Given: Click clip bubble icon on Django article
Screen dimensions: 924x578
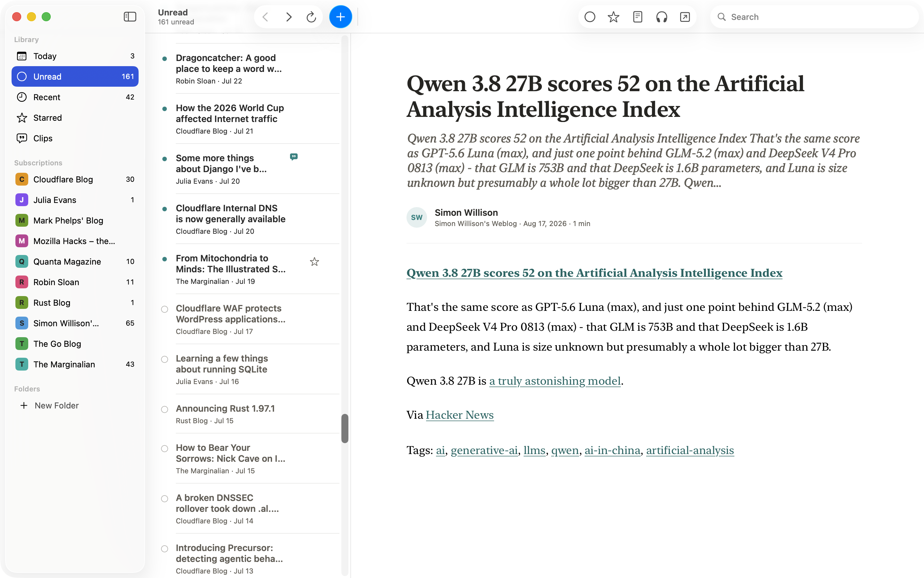Looking at the screenshot, I should pyautogui.click(x=294, y=157).
